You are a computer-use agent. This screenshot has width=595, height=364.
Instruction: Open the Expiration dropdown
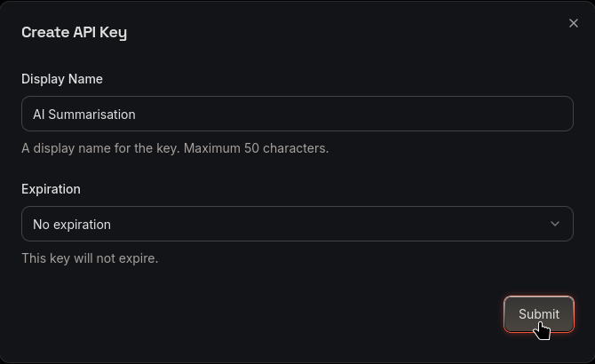(x=297, y=224)
